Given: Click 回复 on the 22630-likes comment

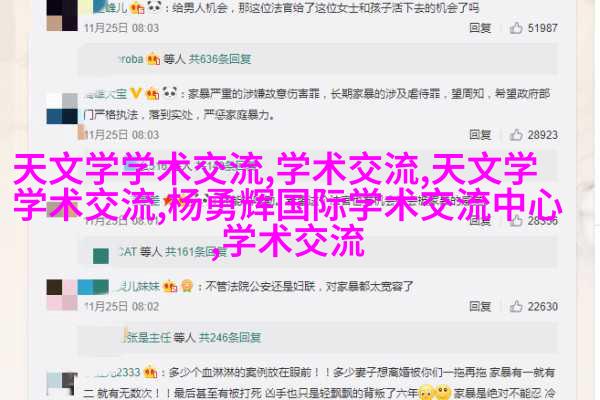Looking at the screenshot, I should 480,306.
